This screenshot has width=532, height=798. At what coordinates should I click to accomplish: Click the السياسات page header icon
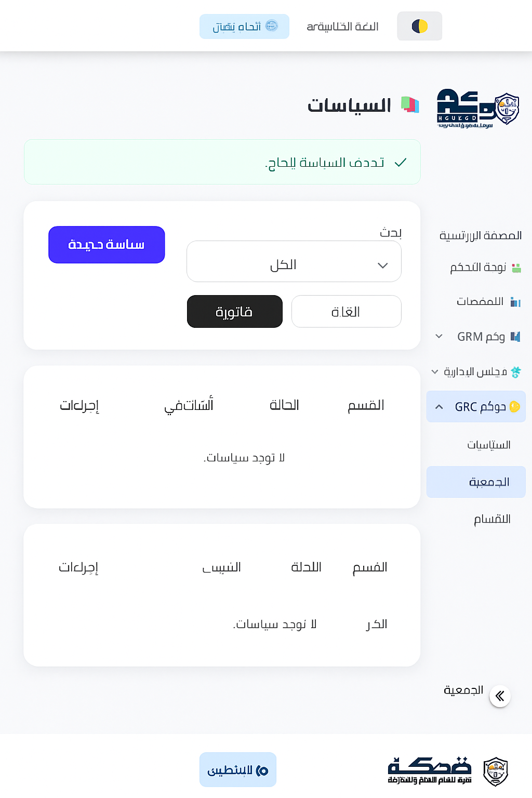(408, 105)
